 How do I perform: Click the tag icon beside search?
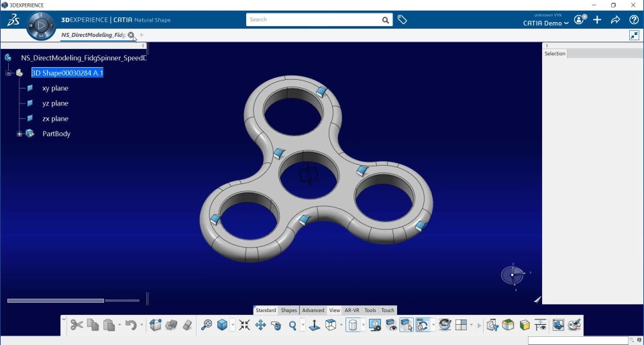point(402,19)
